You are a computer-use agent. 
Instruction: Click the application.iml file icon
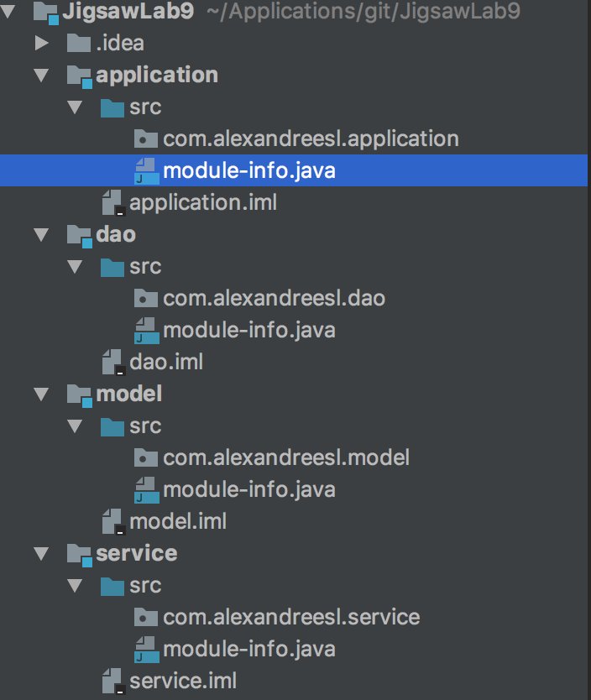(112, 203)
